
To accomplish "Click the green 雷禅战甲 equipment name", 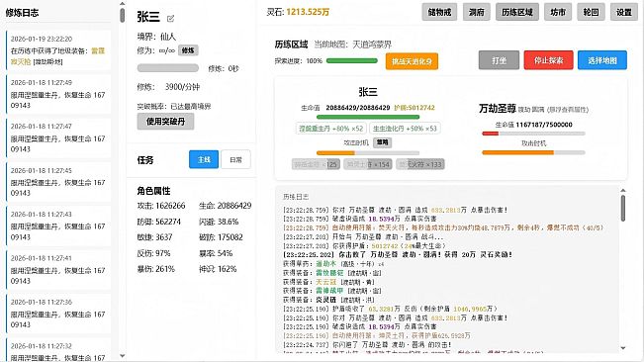I will click(x=329, y=291).
